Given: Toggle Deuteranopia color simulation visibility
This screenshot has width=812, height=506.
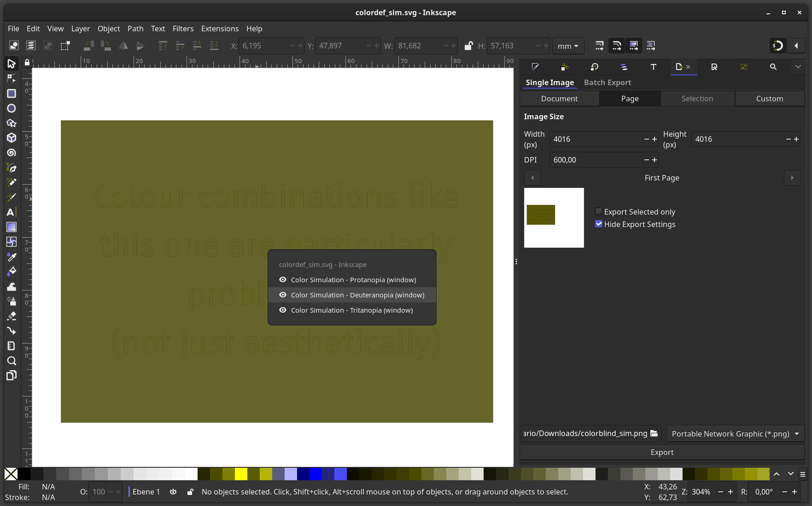Looking at the screenshot, I should 283,295.
